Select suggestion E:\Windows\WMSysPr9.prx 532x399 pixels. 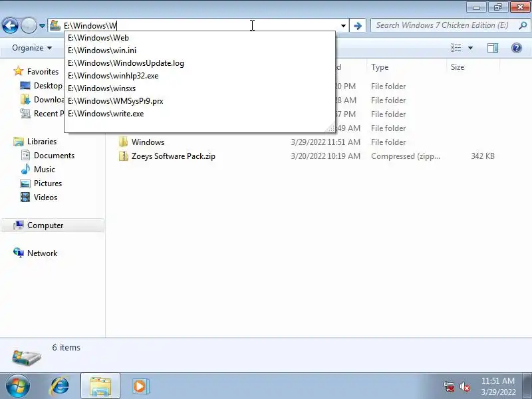tap(199, 101)
